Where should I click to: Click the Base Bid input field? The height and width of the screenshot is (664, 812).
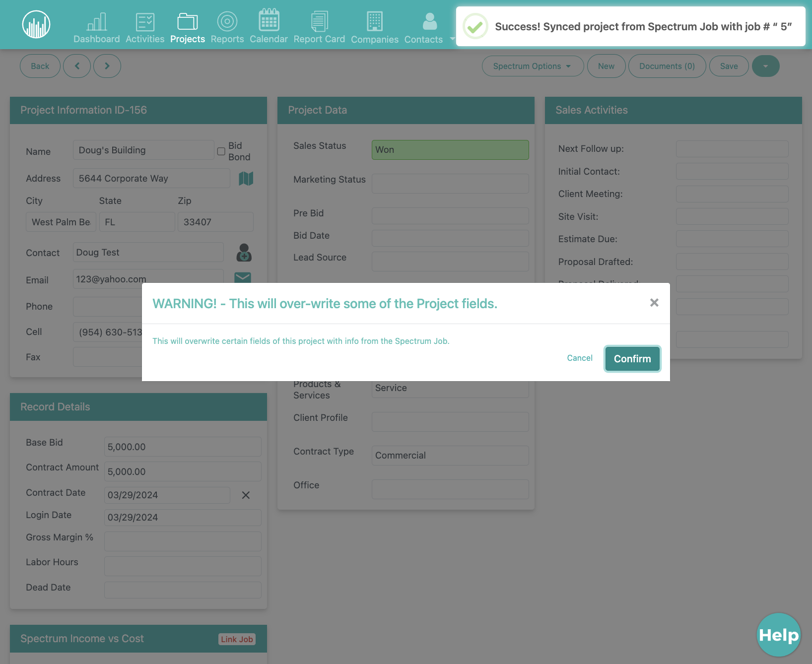183,447
